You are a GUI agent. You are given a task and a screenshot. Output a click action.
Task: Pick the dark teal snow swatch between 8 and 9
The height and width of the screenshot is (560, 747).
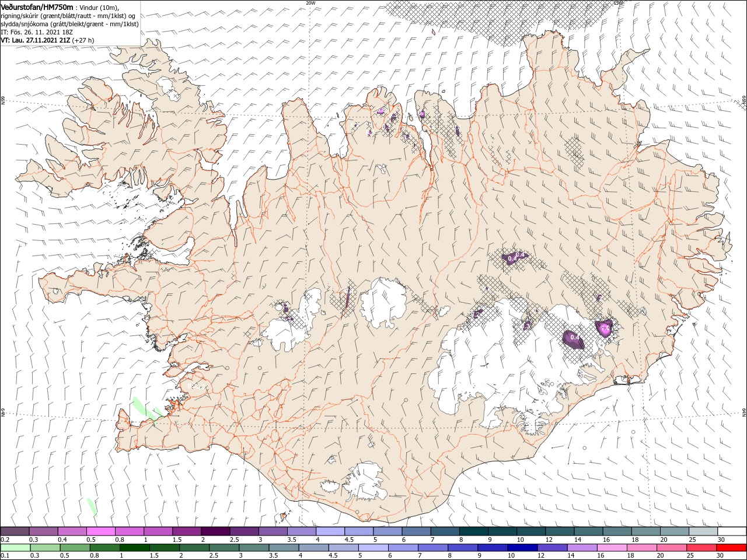pyautogui.click(x=474, y=531)
